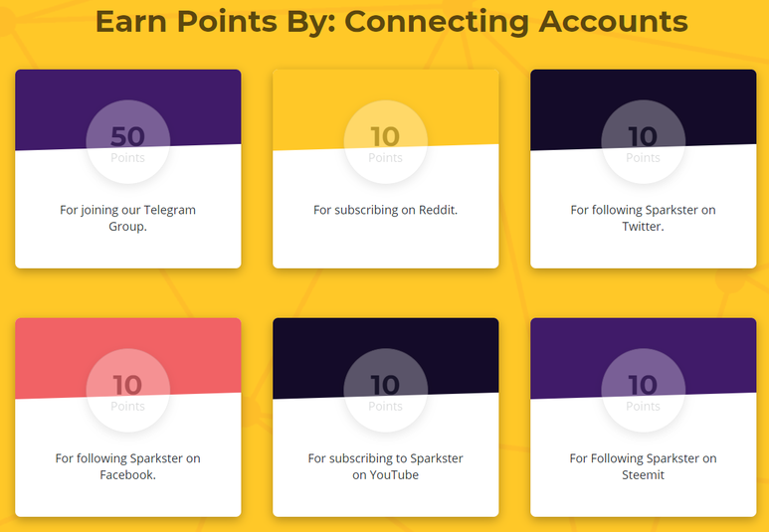Click the Twitter 10 Points circle badge
769x532 pixels.
pos(643,142)
